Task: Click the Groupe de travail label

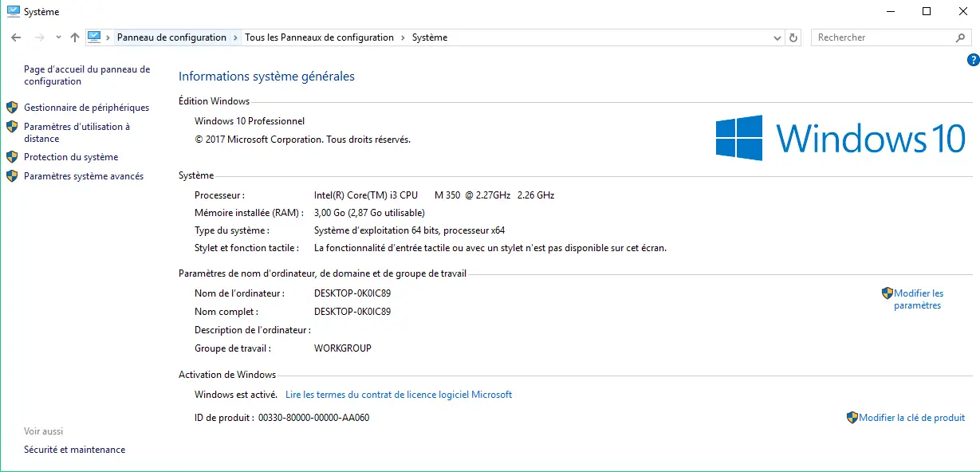Action: point(233,348)
